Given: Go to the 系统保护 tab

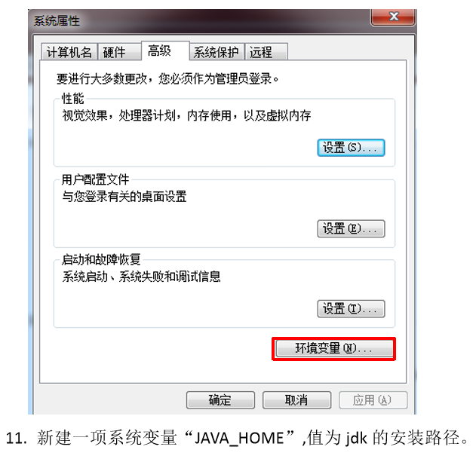Looking at the screenshot, I should click(x=217, y=52).
